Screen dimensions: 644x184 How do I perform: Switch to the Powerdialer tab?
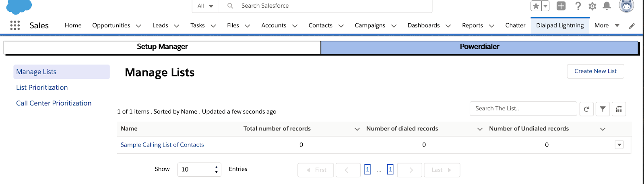click(x=479, y=47)
